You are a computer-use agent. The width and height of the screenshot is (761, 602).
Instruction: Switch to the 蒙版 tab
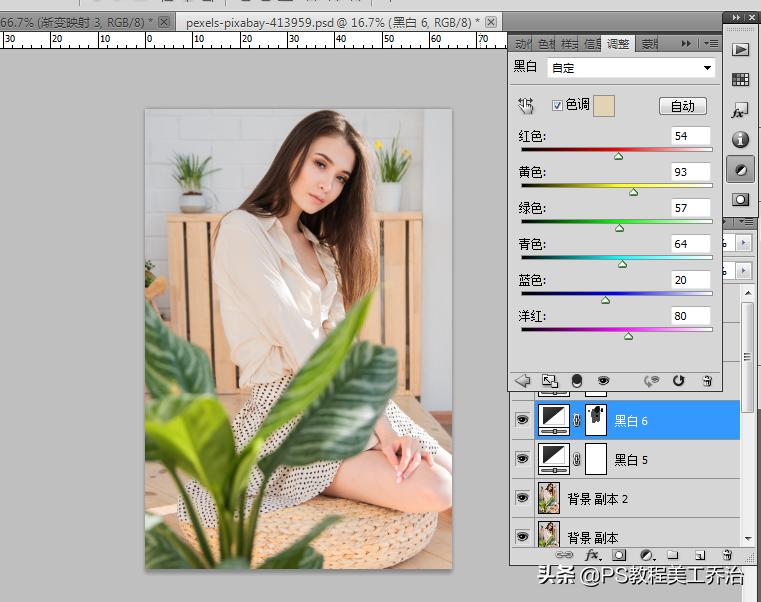649,44
